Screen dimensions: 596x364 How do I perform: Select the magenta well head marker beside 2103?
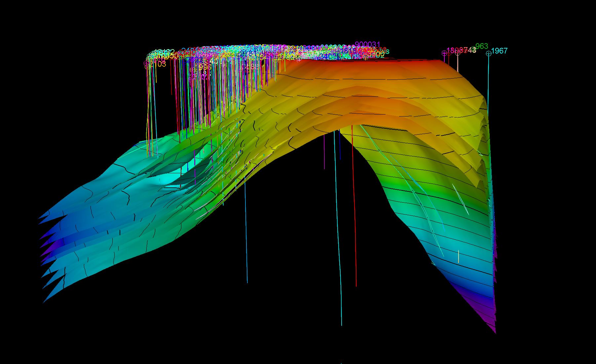tap(147, 63)
